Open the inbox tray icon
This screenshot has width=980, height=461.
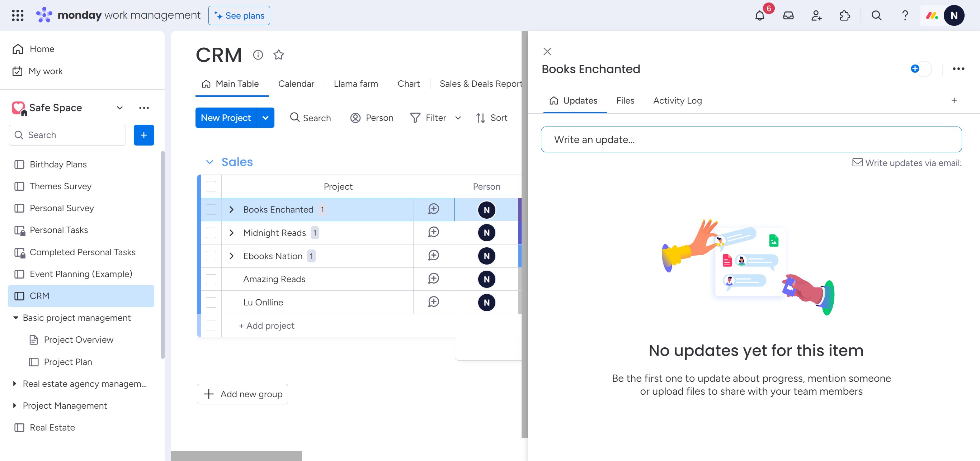tap(788, 15)
